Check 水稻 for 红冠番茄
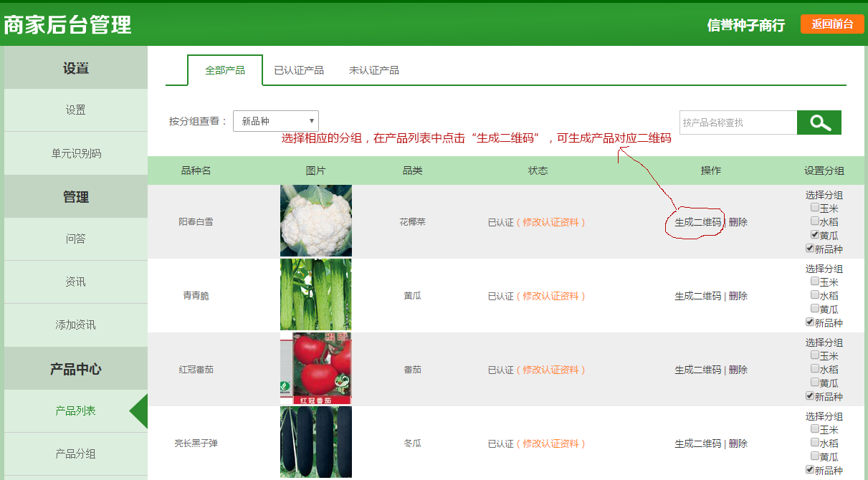Image resolution: width=868 pixels, height=480 pixels. pyautogui.click(x=815, y=368)
